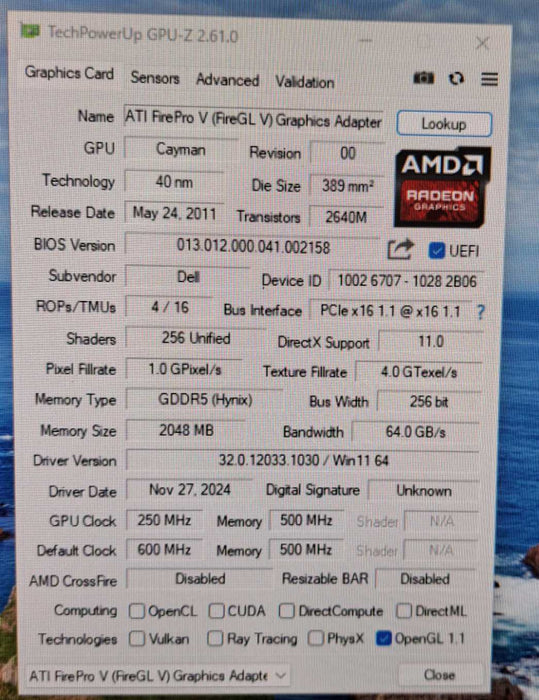This screenshot has width=539, height=700.
Task: Switch to the Validation tab
Action: click(305, 82)
